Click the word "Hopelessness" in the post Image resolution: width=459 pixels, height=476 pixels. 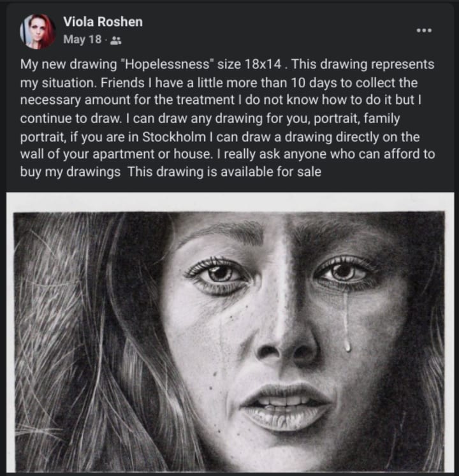pos(166,64)
